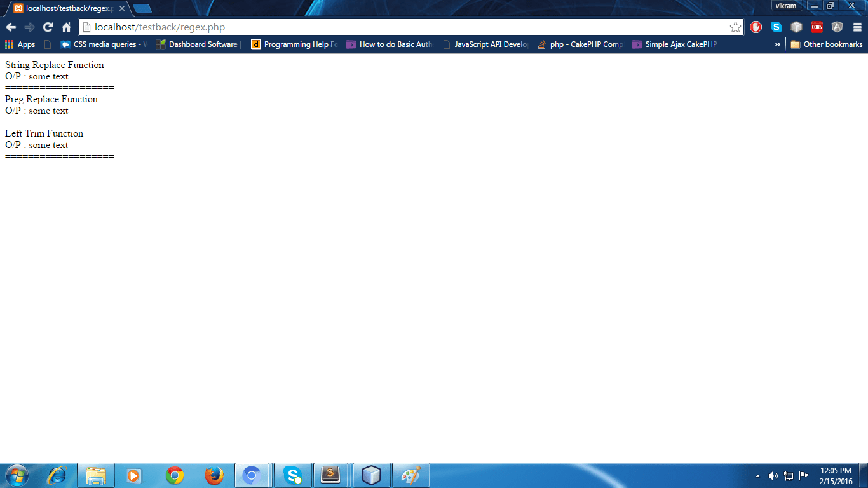Open Skype from the taskbar

click(x=293, y=475)
